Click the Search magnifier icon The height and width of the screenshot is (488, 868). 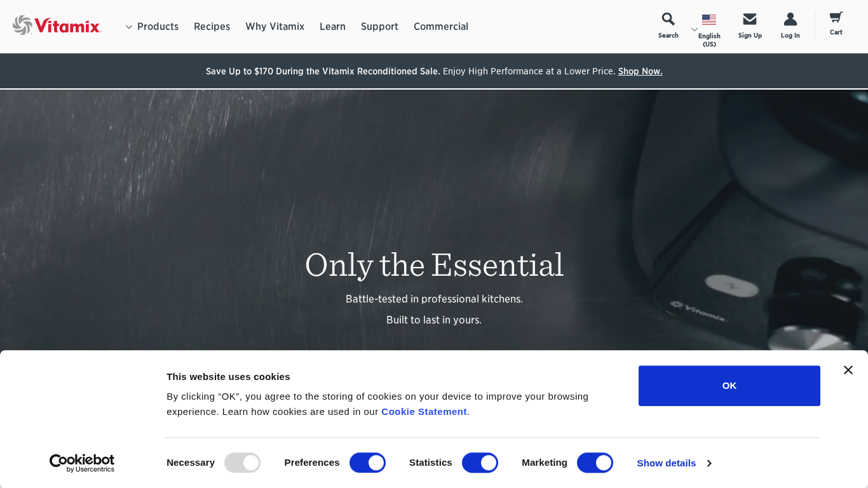[x=668, y=19]
